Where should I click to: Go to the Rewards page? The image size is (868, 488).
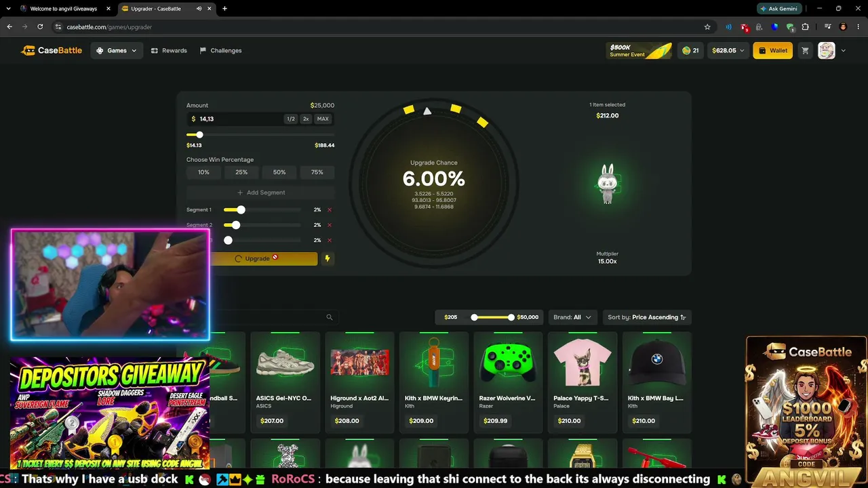(169, 50)
